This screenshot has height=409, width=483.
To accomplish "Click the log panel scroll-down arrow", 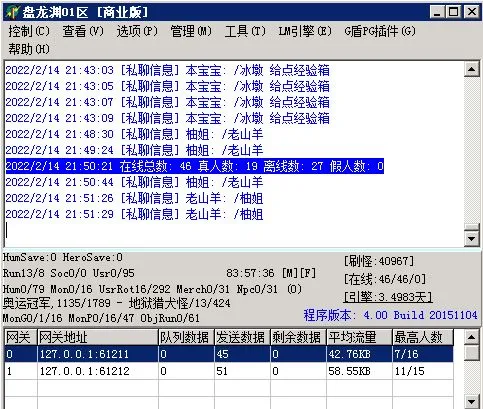I will tap(471, 239).
